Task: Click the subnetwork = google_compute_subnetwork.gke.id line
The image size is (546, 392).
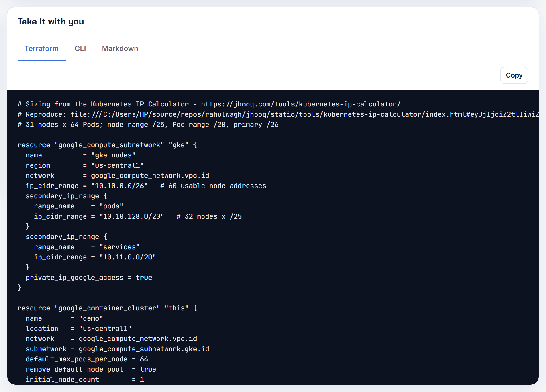Action: (x=118, y=349)
